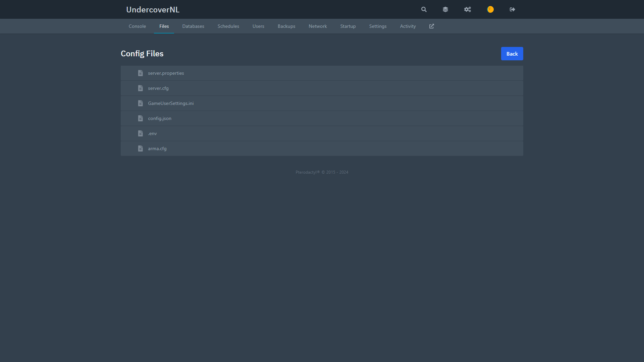Switch to the Console tab

click(137, 26)
